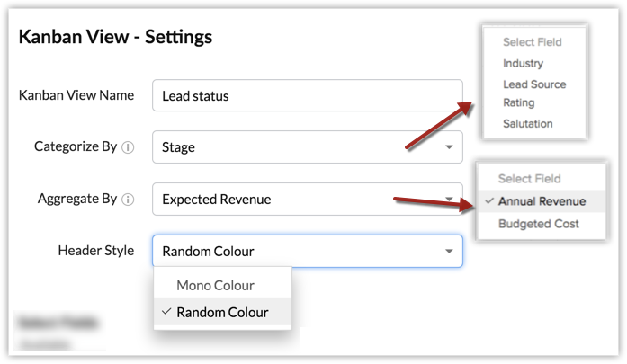Click Select Field placeholder above Industry
The width and height of the screenshot is (627, 364).
click(x=532, y=42)
